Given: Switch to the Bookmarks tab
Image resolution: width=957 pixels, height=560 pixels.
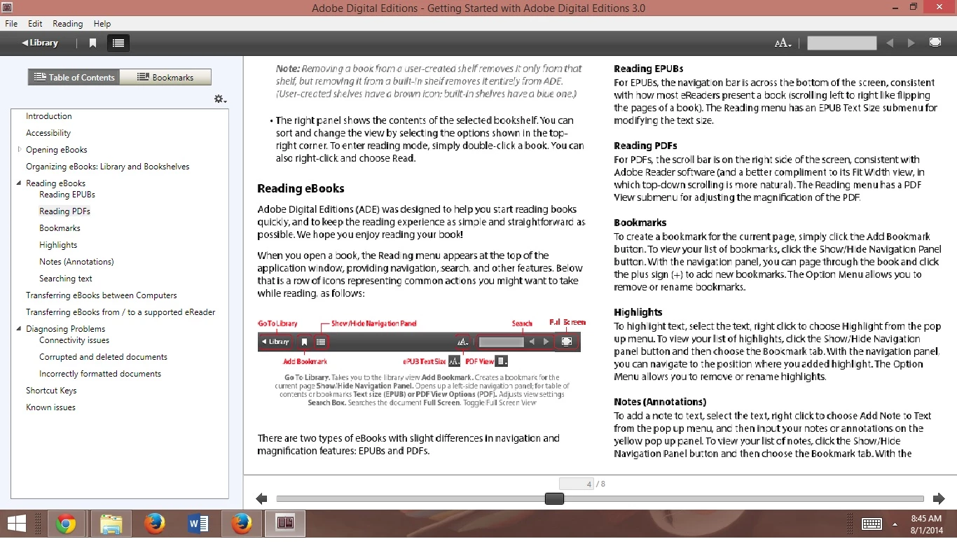Looking at the screenshot, I should (x=165, y=77).
